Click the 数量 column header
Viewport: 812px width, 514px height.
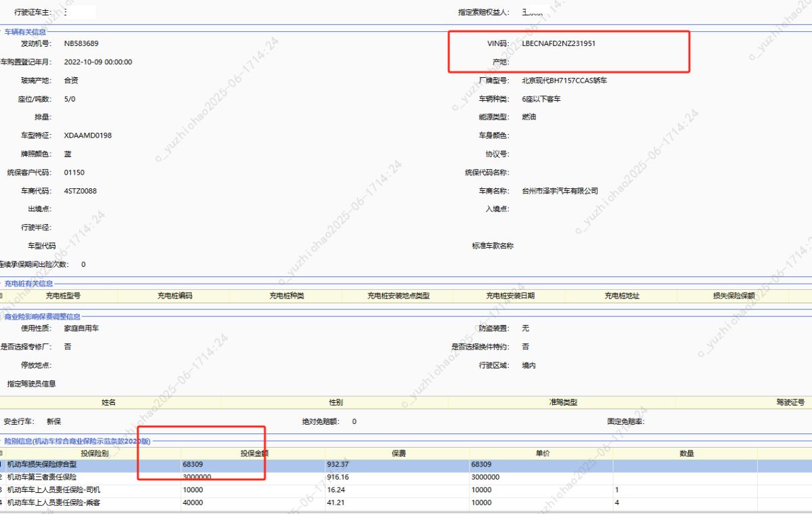click(686, 453)
